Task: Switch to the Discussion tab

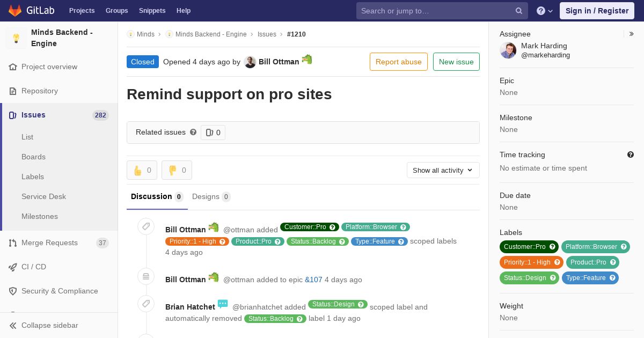Action: pyautogui.click(x=157, y=197)
